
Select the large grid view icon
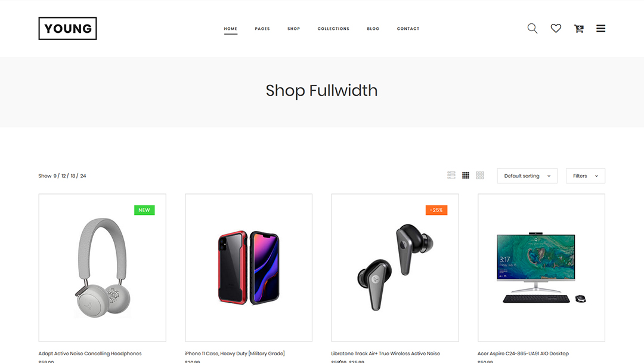(479, 176)
